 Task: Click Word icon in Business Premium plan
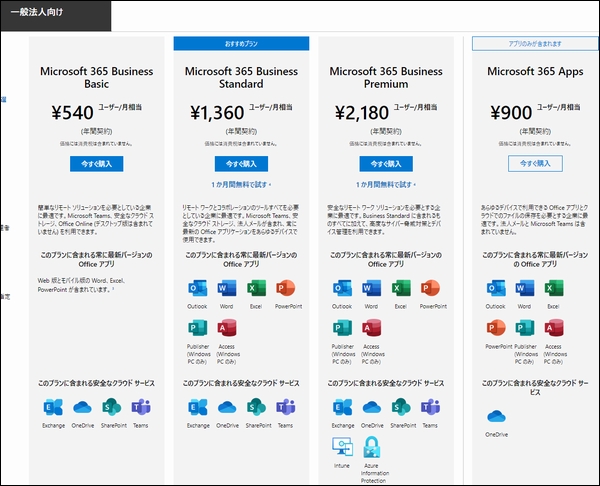(371, 289)
